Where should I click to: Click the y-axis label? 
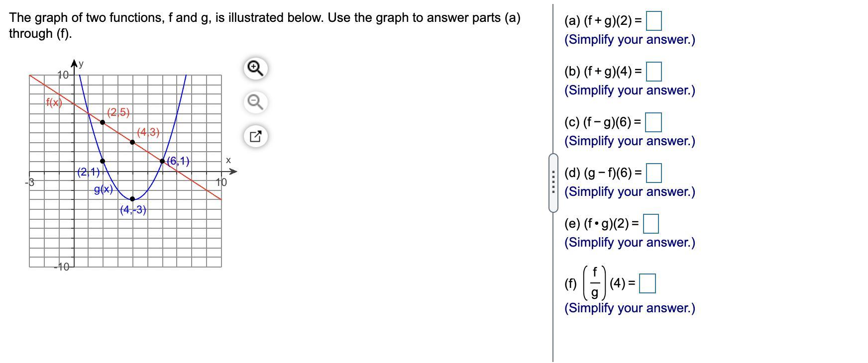point(81,64)
